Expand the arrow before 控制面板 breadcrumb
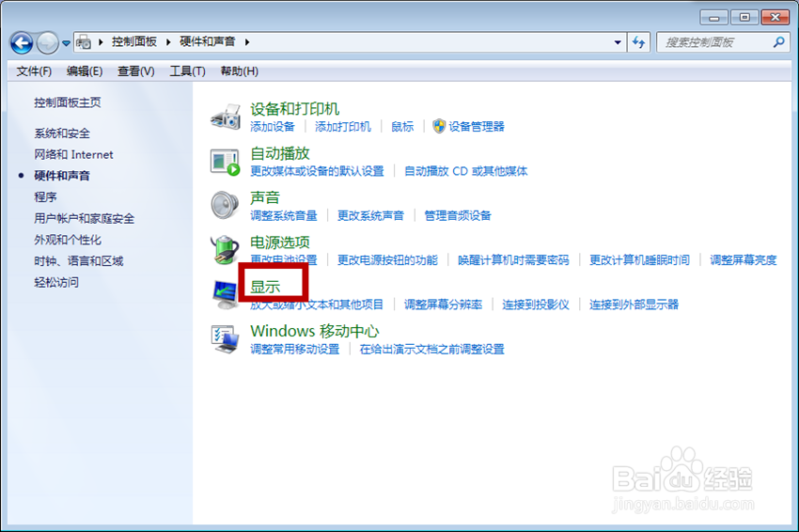This screenshot has width=799, height=532. 101,41
